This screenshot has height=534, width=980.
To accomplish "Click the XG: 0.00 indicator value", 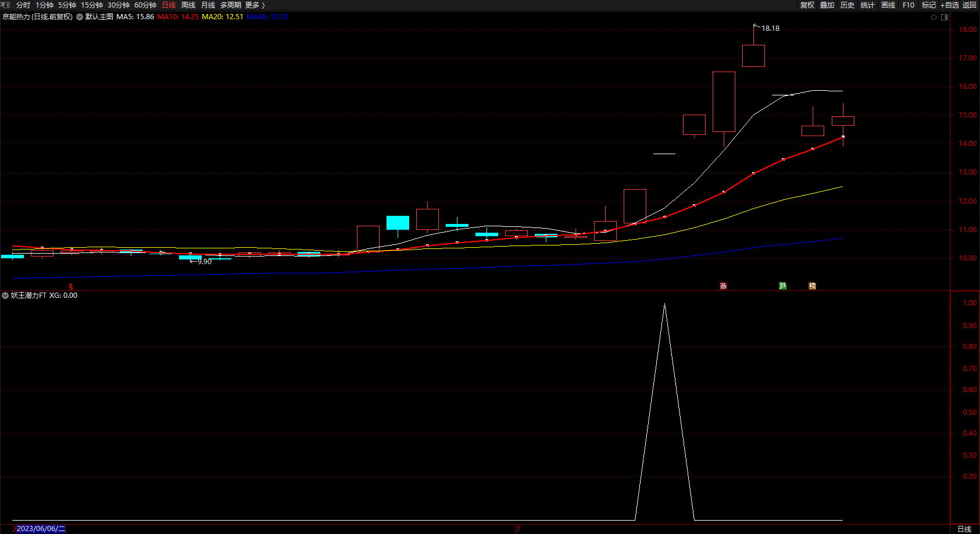I will [63, 296].
